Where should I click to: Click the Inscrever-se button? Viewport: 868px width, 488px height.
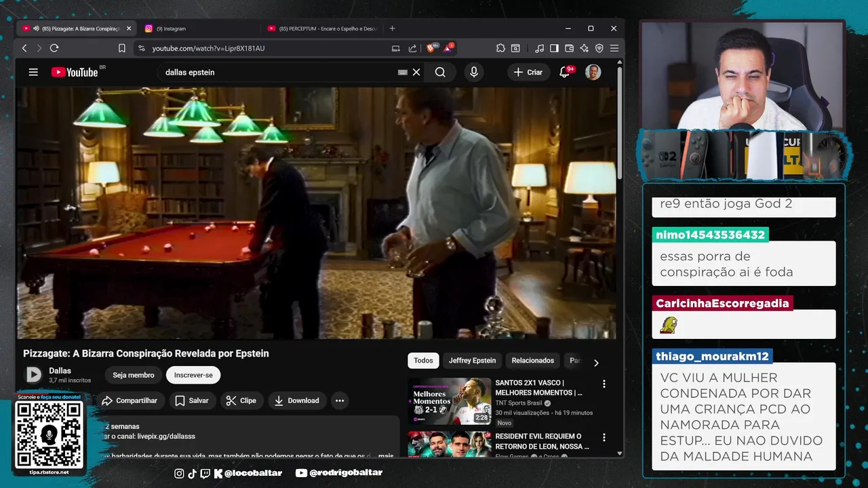pos(193,375)
